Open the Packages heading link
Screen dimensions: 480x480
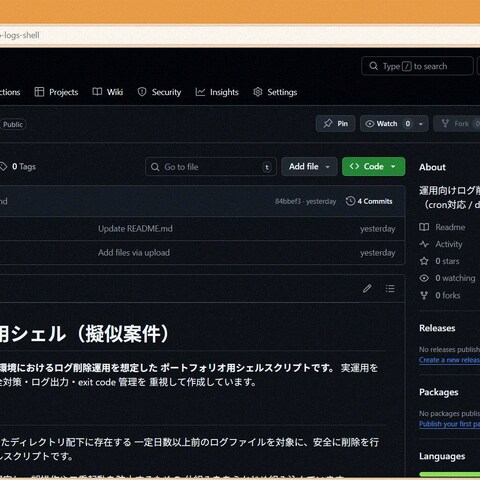439,392
